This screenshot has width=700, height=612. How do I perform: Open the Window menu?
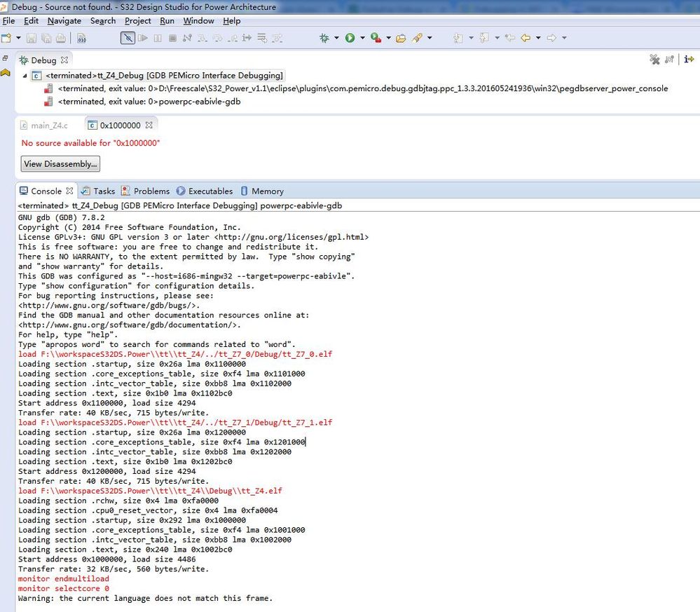(x=199, y=21)
